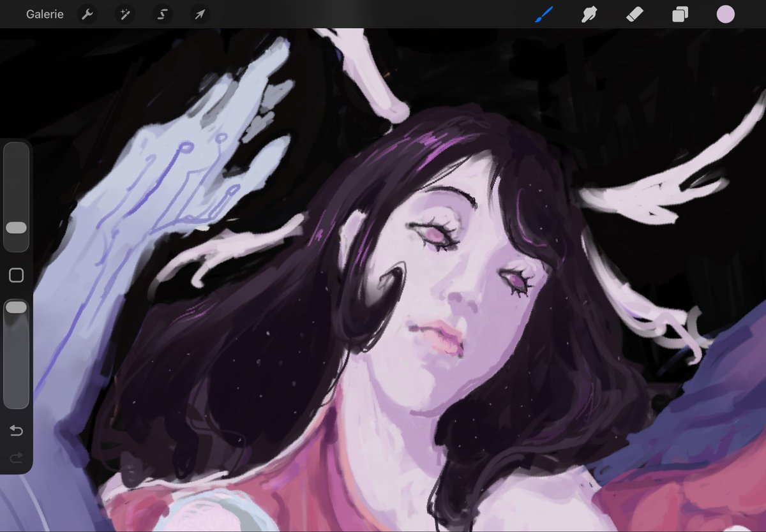This screenshot has width=766, height=532.
Task: Open the Actions wrench menu
Action: coord(87,14)
